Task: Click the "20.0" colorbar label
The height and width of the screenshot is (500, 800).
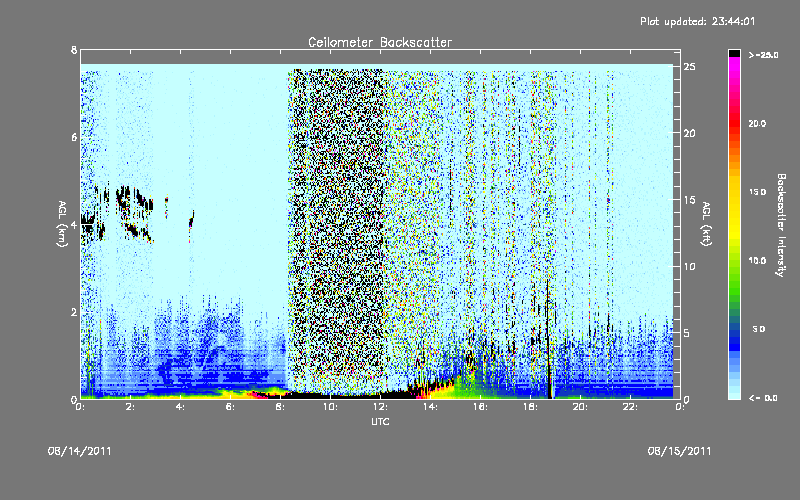Action: (757, 123)
